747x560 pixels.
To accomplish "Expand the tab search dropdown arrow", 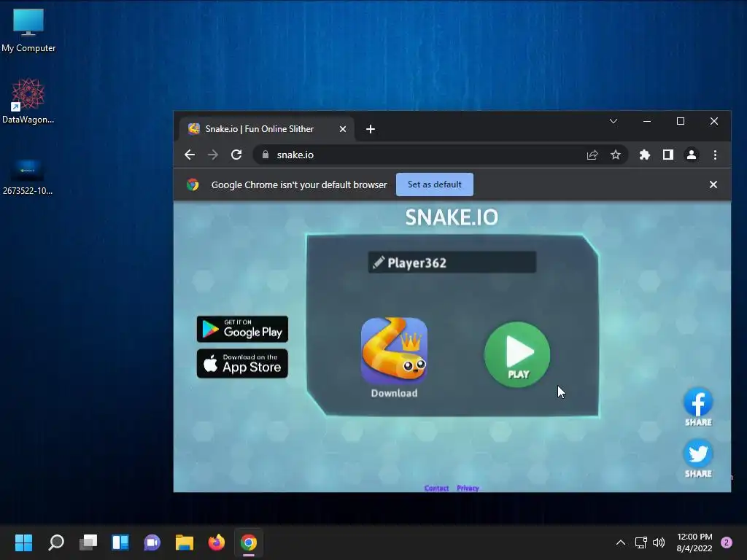I will point(614,121).
